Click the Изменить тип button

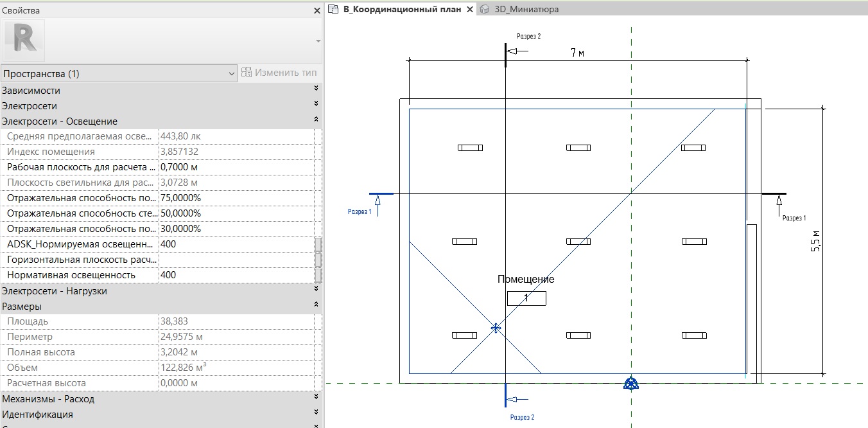279,73
